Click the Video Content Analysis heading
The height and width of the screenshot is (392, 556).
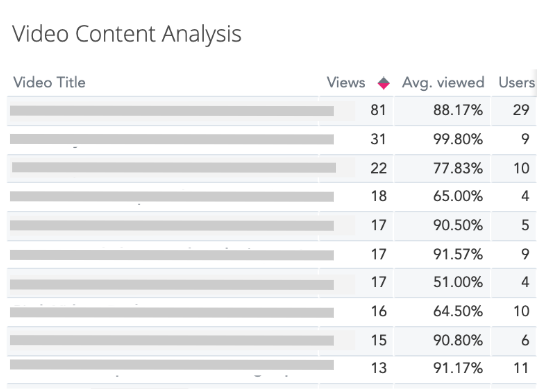tap(127, 34)
